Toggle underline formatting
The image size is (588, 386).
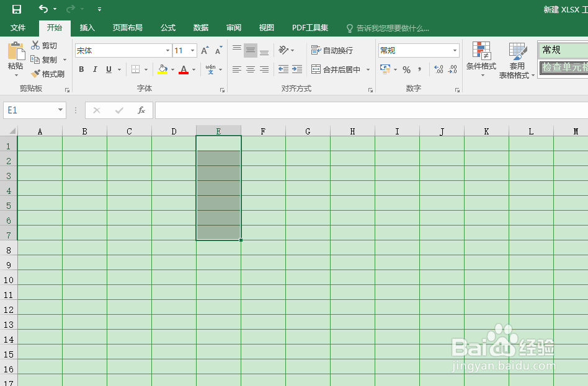click(109, 69)
